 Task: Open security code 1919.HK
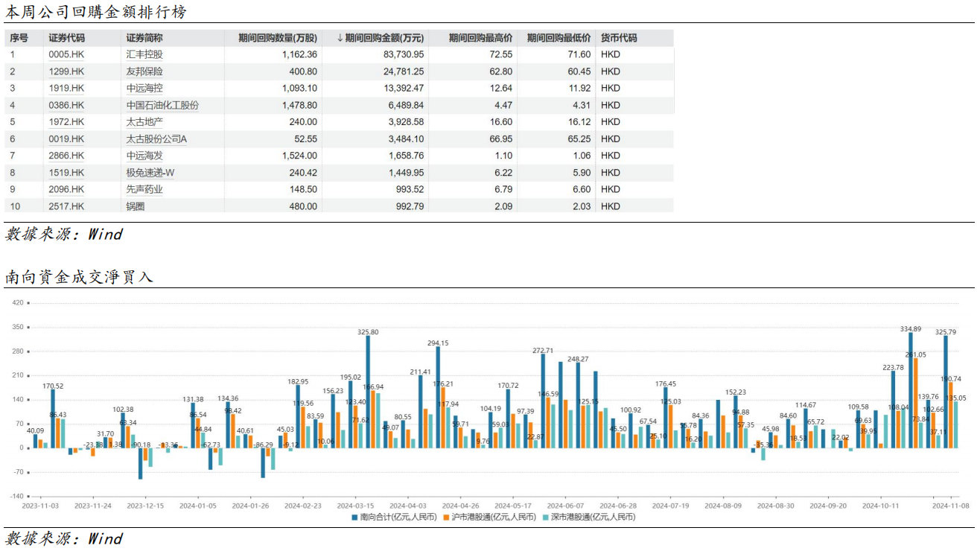pos(66,89)
